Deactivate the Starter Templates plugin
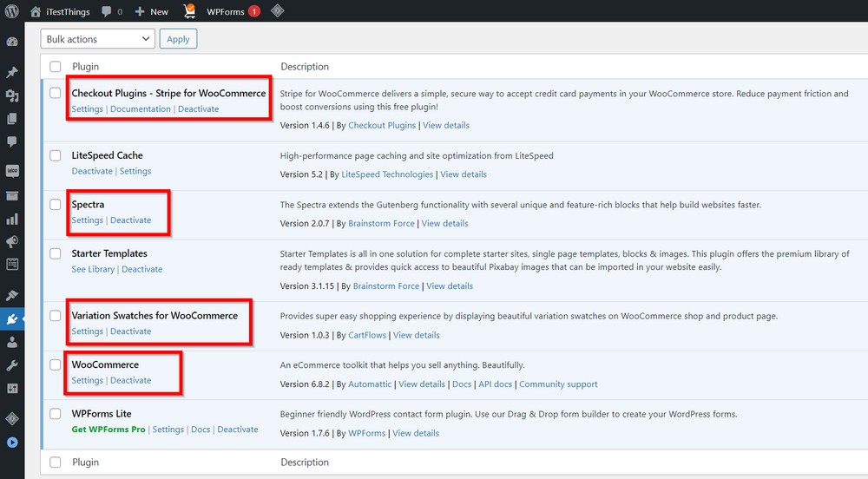 (142, 269)
